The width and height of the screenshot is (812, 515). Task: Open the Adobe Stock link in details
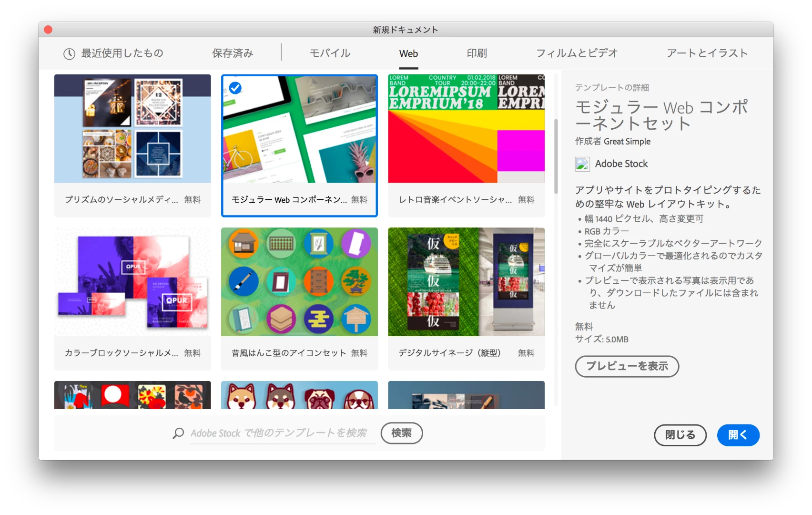click(621, 164)
